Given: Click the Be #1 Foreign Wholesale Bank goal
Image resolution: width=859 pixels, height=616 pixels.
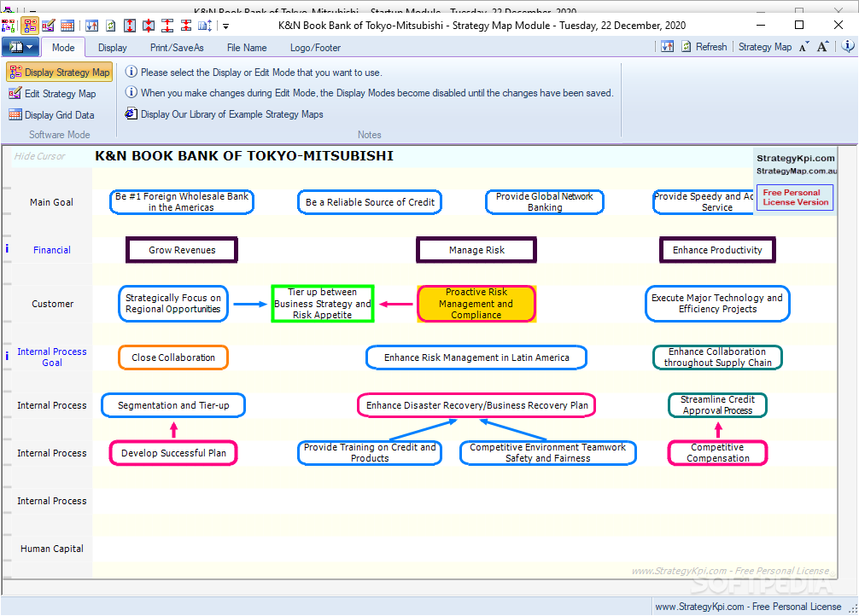Looking at the screenshot, I should click(x=182, y=202).
